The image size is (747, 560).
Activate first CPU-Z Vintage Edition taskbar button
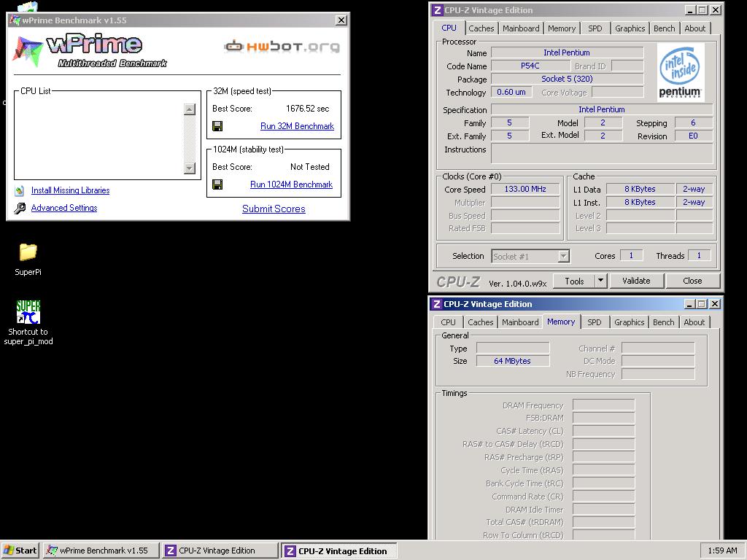tap(220, 551)
